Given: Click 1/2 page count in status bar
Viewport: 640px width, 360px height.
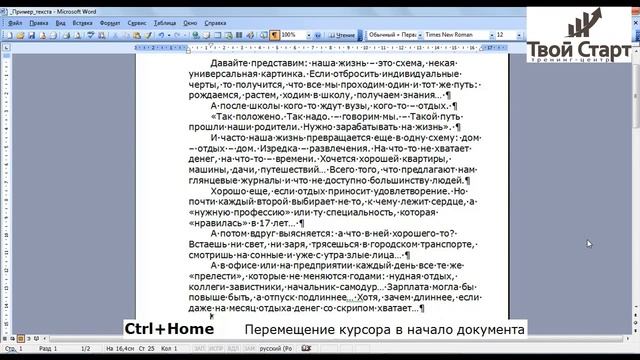Looking at the screenshot, I should (85, 349).
